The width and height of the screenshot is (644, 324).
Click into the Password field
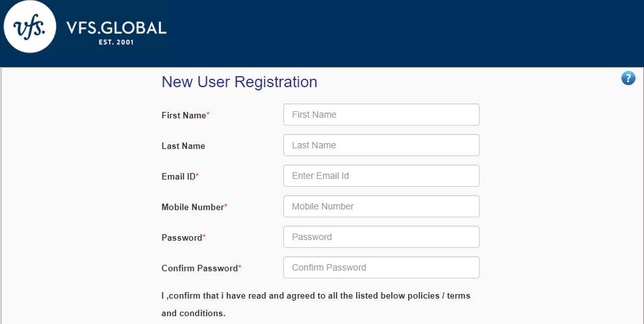[381, 237]
